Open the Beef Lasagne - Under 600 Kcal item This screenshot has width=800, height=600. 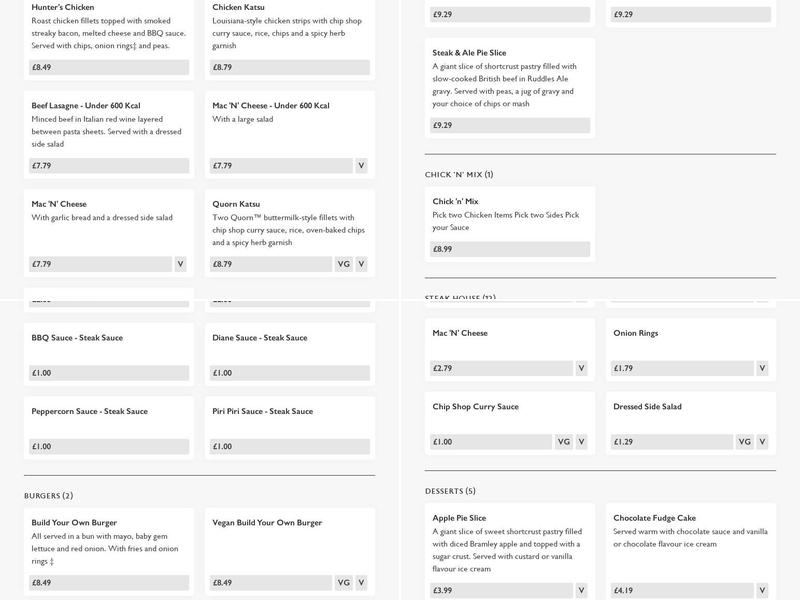click(x=108, y=124)
